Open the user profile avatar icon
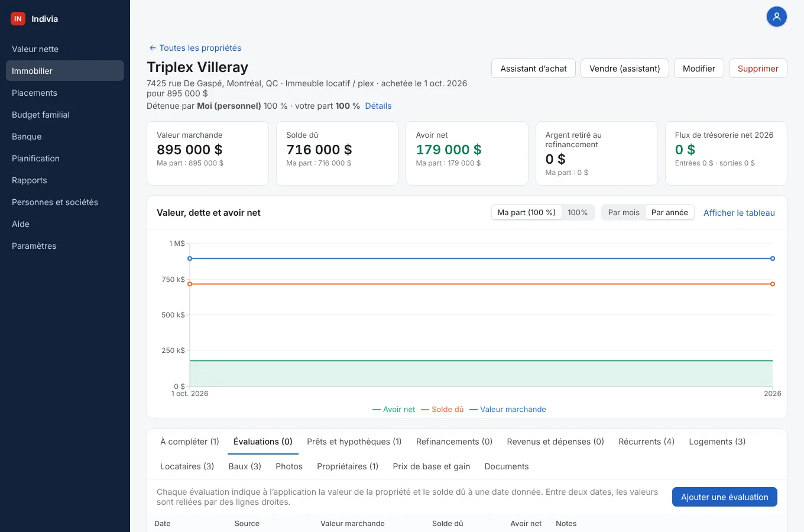 click(x=777, y=17)
